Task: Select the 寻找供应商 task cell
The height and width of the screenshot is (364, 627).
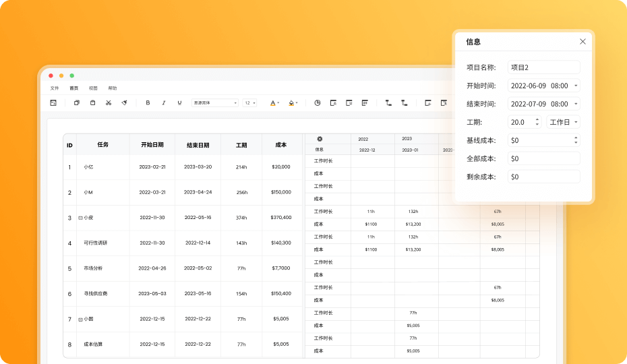Action: coord(102,294)
